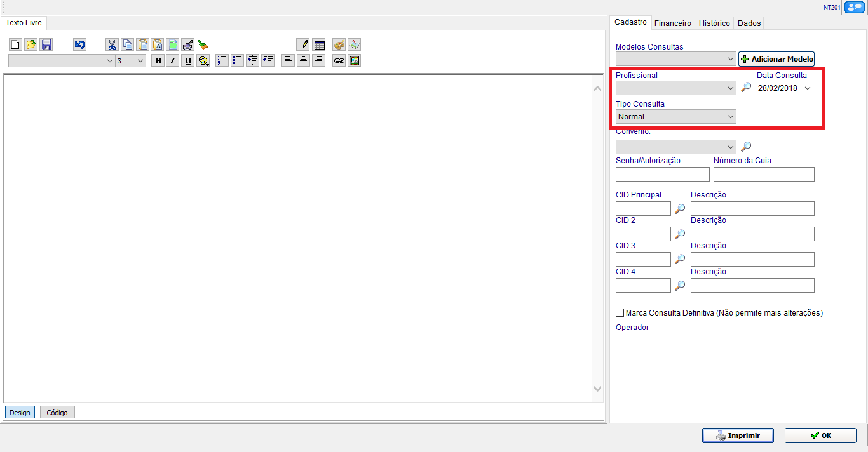Click the numbered list icon
The height and width of the screenshot is (452, 868).
[222, 61]
